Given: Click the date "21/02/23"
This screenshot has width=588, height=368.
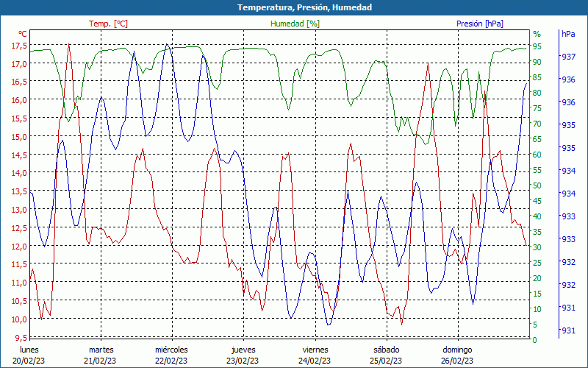Looking at the screenshot, I should (100, 361).
